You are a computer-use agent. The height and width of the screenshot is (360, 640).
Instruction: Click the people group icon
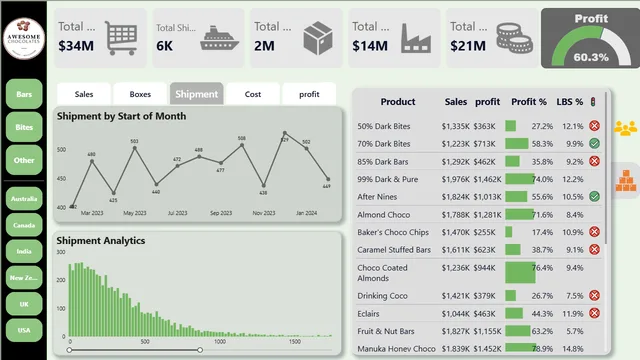pyautogui.click(x=625, y=128)
